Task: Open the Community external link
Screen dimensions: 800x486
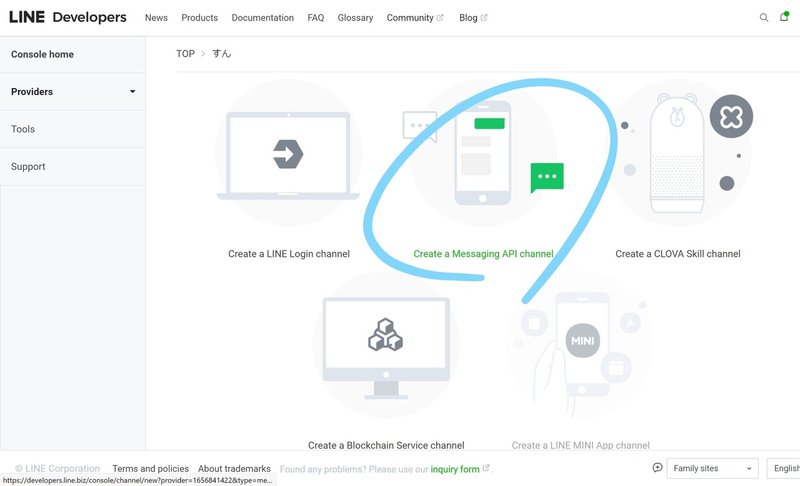Action: [415, 18]
